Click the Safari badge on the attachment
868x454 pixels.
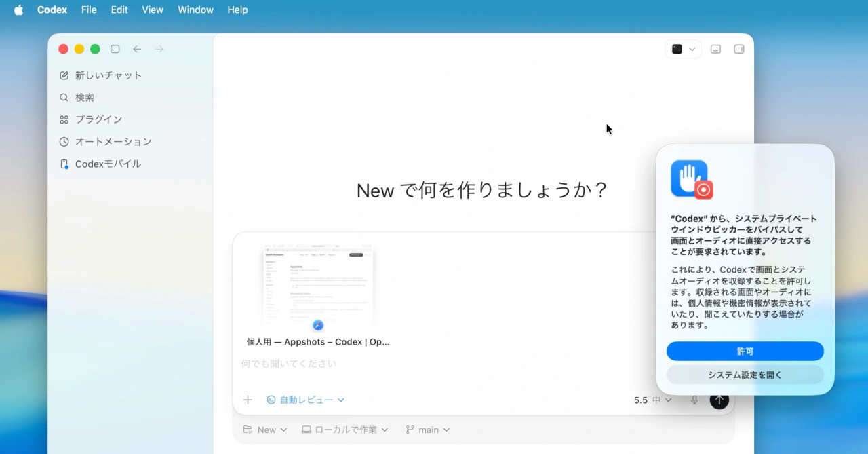click(318, 326)
